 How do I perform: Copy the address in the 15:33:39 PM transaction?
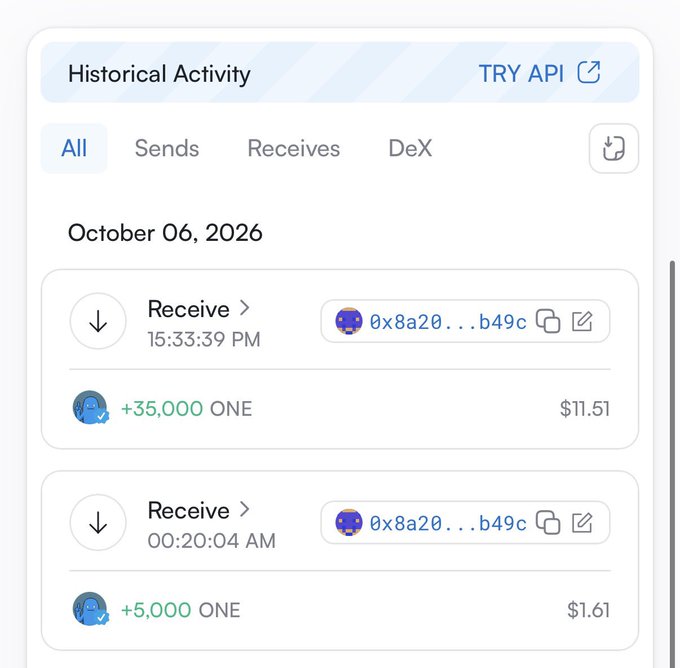548,321
